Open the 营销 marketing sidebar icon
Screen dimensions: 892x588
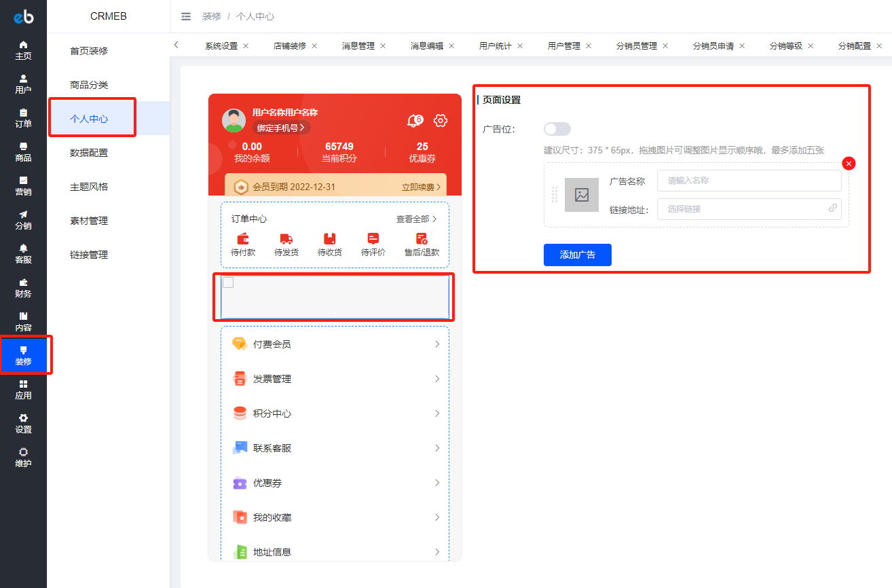pyautogui.click(x=23, y=185)
